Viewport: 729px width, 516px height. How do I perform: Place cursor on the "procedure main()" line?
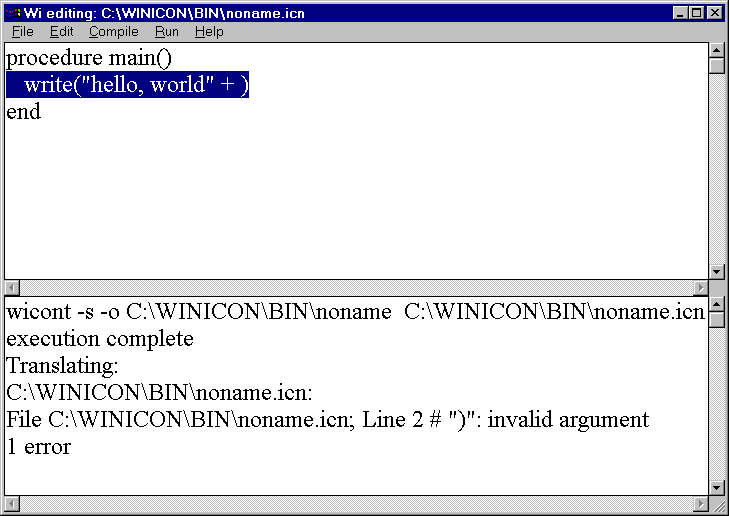(89, 59)
